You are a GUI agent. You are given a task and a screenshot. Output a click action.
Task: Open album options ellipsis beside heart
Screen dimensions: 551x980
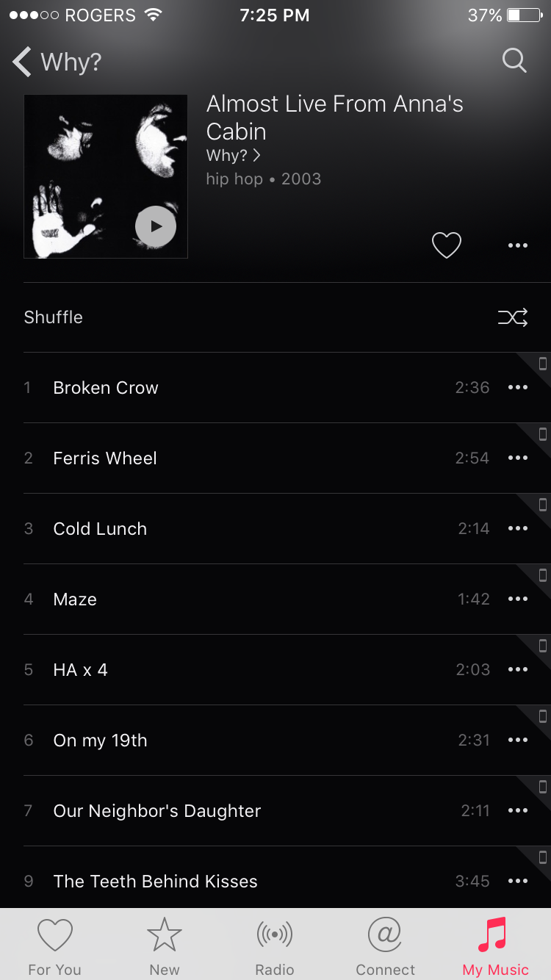click(x=518, y=245)
